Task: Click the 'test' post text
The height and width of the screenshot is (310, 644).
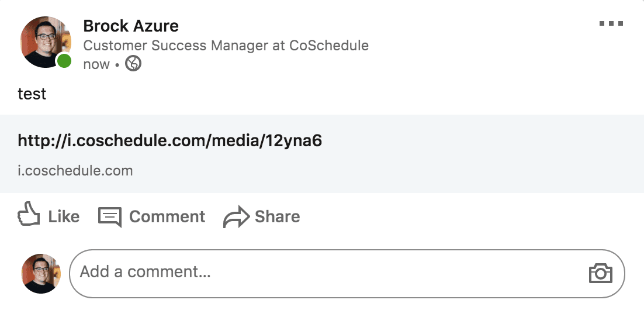Action: tap(32, 94)
